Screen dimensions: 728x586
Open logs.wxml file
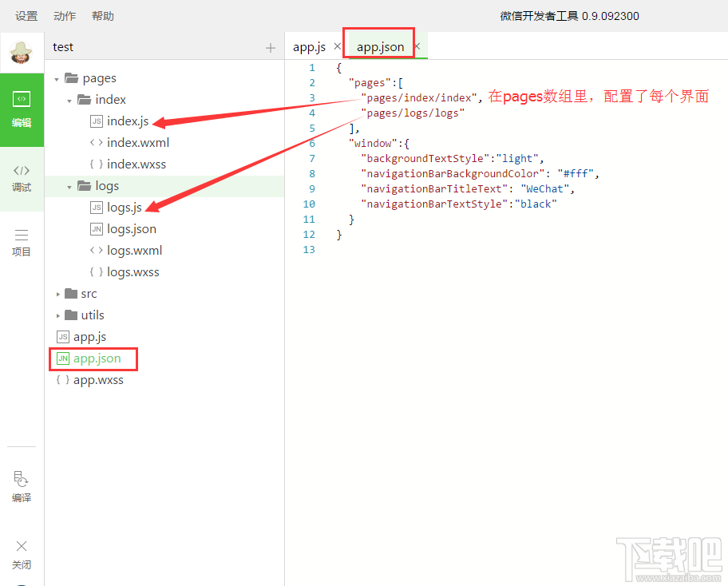coord(135,250)
